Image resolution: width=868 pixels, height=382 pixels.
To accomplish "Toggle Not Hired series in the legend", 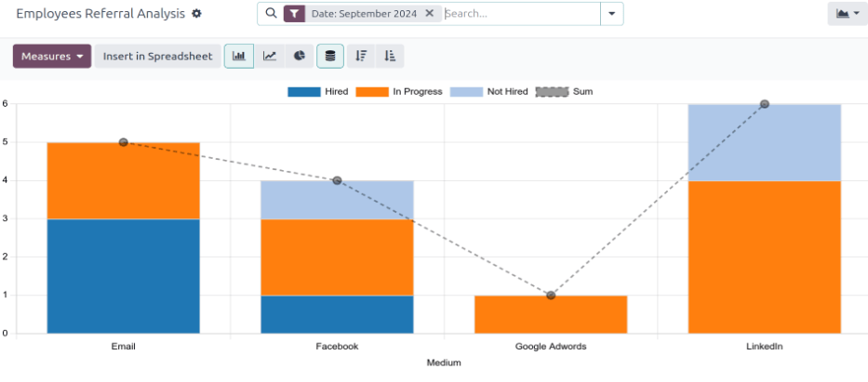I will point(488,92).
